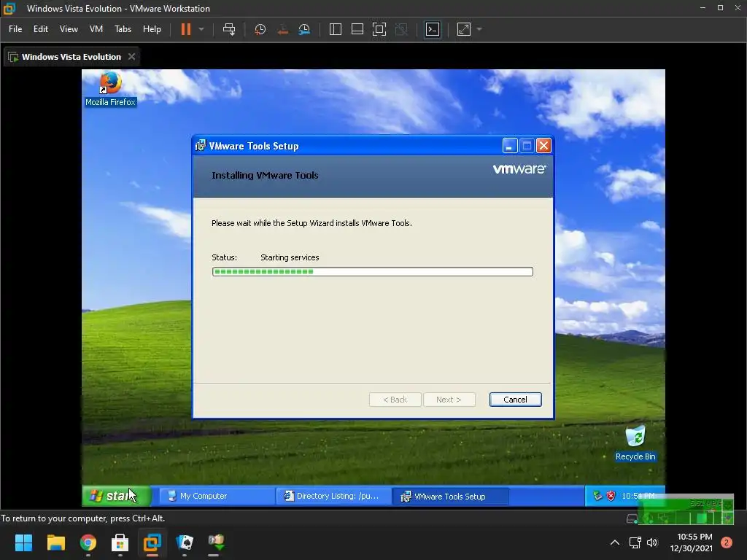Open console view icon
This screenshot has height=560, width=747.
[x=433, y=29]
